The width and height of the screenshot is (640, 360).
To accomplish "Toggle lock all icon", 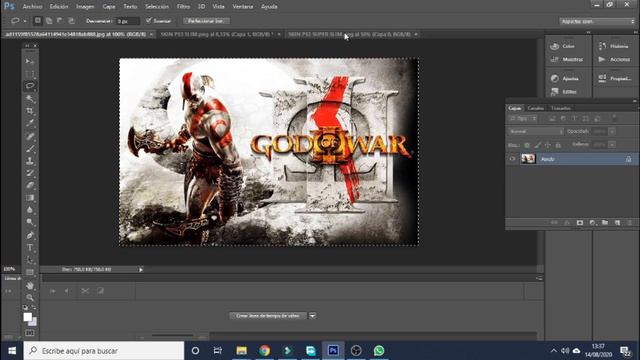I will [x=558, y=145].
